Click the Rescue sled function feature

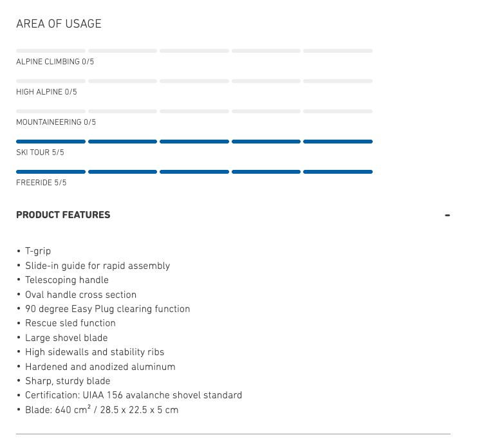[70, 323]
